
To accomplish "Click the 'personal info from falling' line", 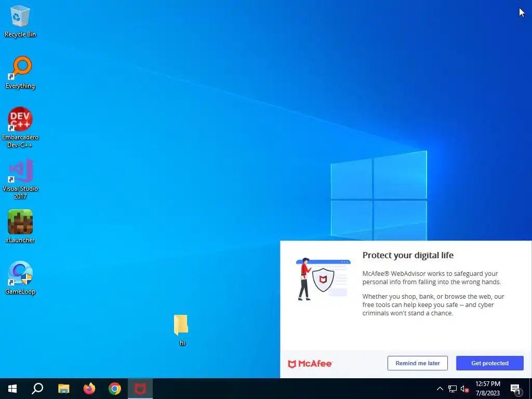I will 431,282.
